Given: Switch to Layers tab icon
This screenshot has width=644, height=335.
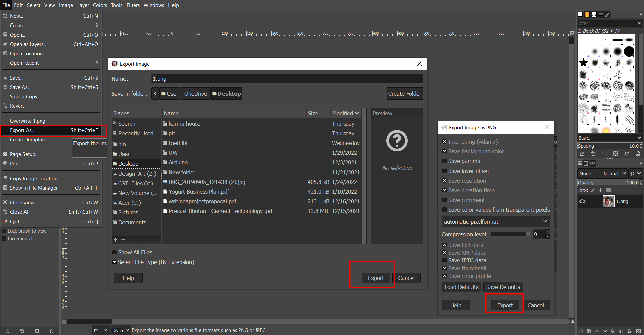Looking at the screenshot, I should [580, 163].
